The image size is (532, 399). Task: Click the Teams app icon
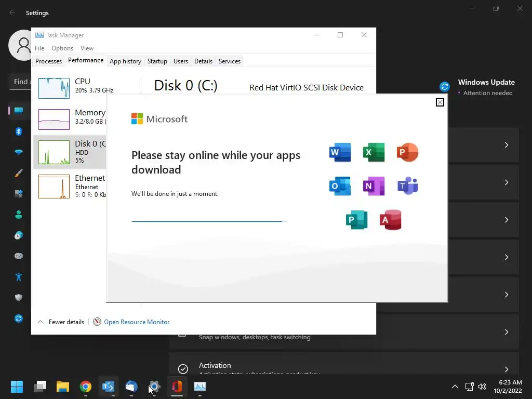pos(407,186)
